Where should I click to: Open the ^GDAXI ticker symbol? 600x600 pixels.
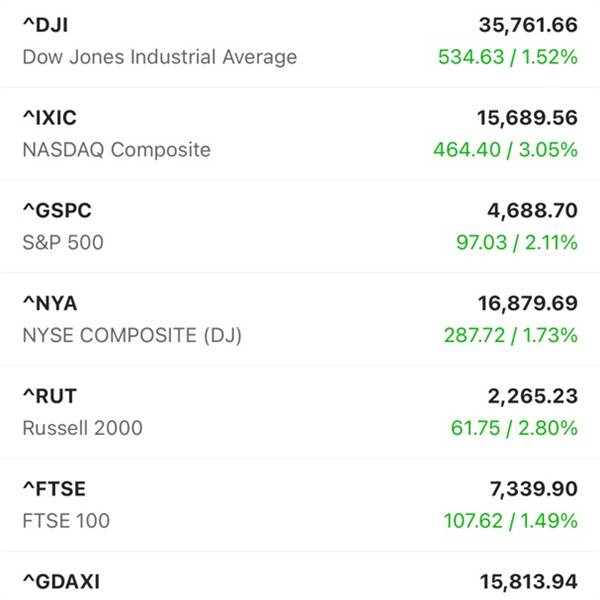click(62, 582)
